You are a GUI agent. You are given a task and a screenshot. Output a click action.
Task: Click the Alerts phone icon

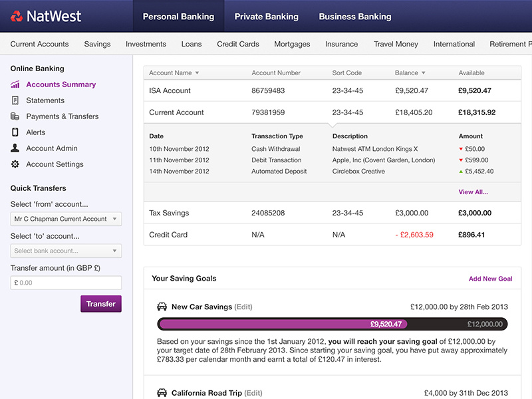(15, 132)
